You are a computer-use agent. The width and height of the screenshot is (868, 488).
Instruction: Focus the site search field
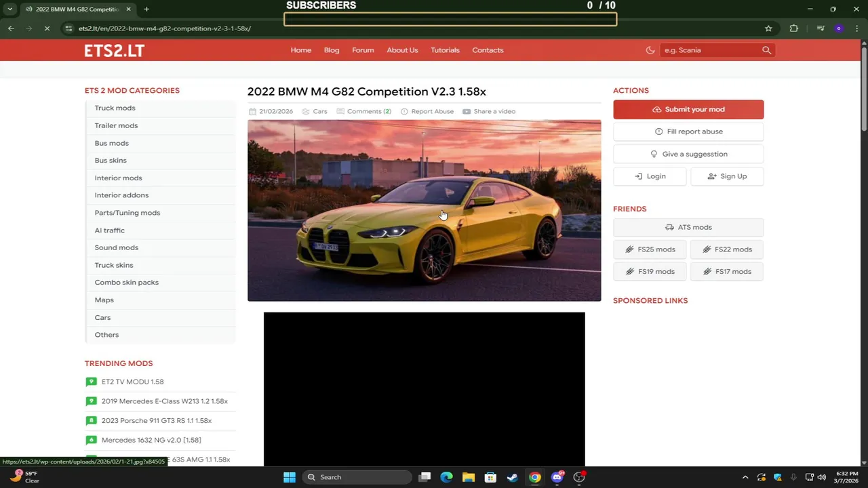coord(709,50)
